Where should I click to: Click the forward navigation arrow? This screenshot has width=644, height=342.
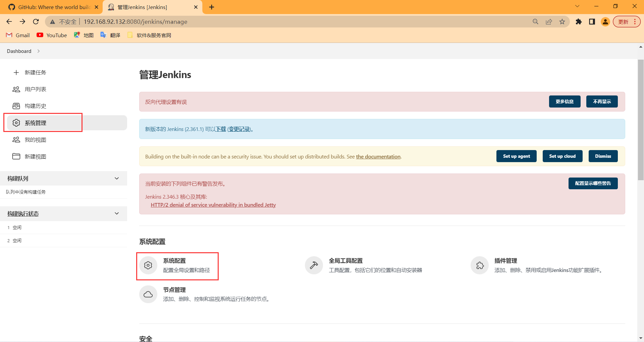pyautogui.click(x=22, y=22)
